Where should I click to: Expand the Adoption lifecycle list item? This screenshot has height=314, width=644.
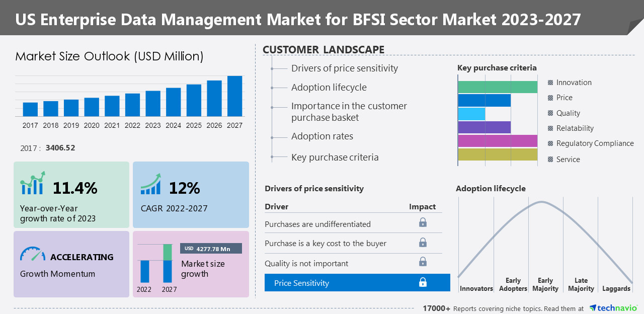pos(329,87)
